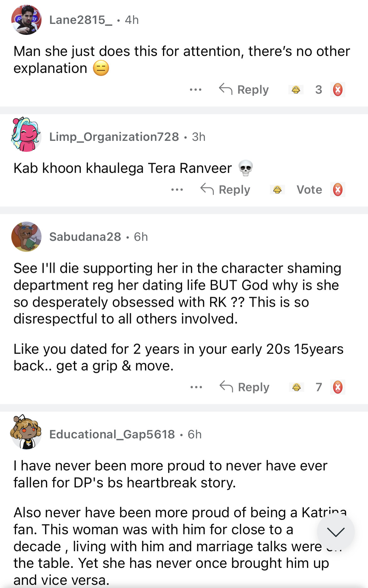Open Lane2815_'s profile avatar
This screenshot has height=588, width=368.
(26, 20)
